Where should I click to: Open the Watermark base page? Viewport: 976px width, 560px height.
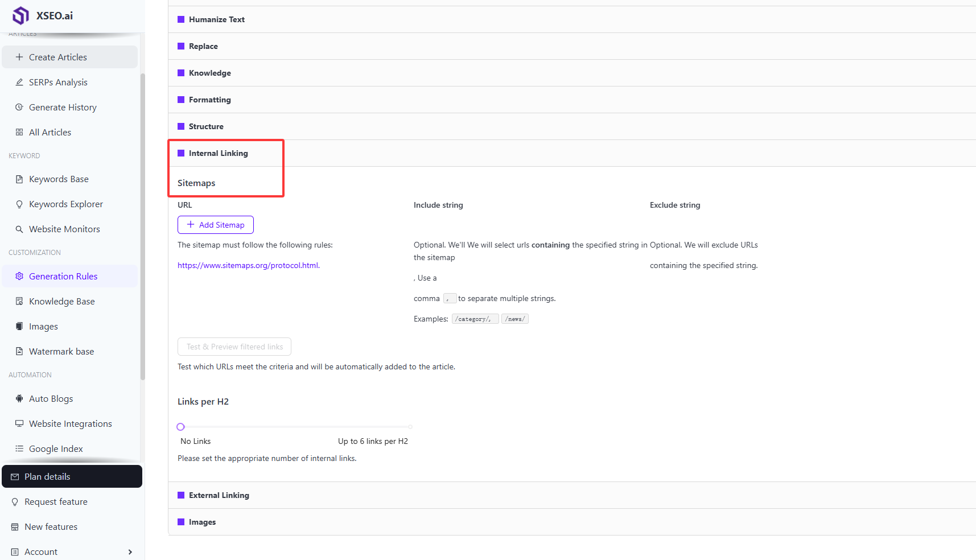pyautogui.click(x=61, y=351)
